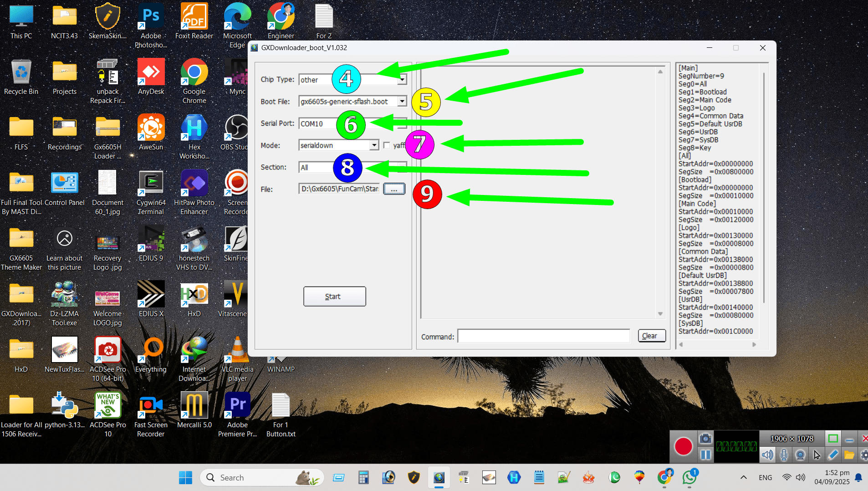Enable the yaff checkbox
Viewport: 868px width, 491px height.
386,145
